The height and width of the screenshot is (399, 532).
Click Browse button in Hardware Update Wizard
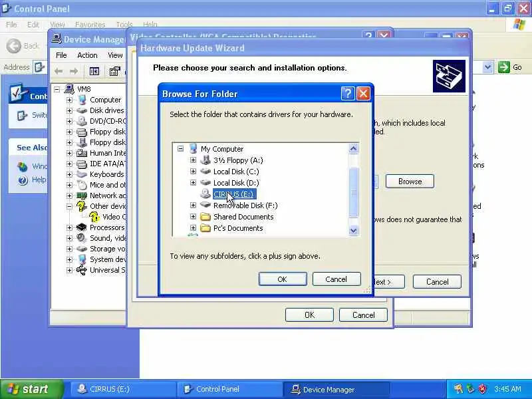pyautogui.click(x=410, y=181)
